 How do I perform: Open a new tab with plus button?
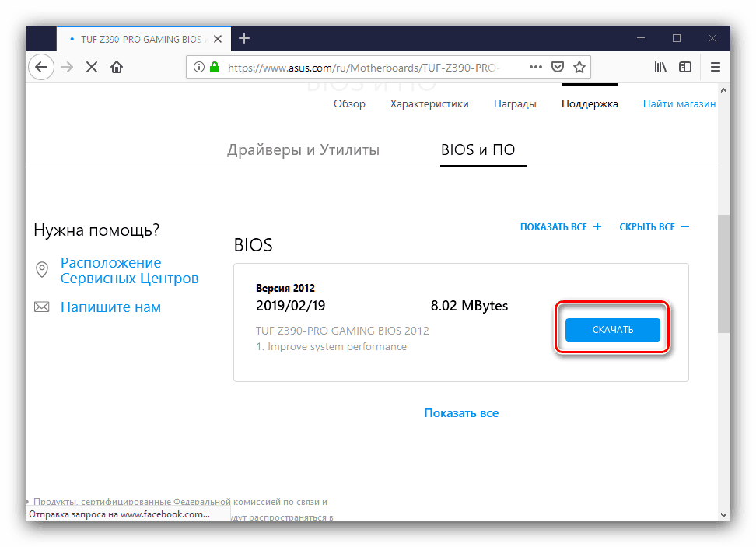pyautogui.click(x=244, y=38)
